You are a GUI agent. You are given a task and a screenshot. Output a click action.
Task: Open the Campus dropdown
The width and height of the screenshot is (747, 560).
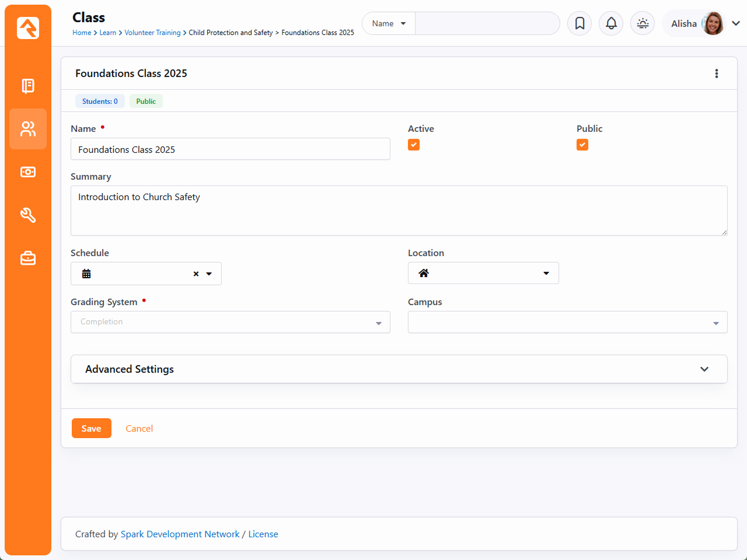(567, 322)
